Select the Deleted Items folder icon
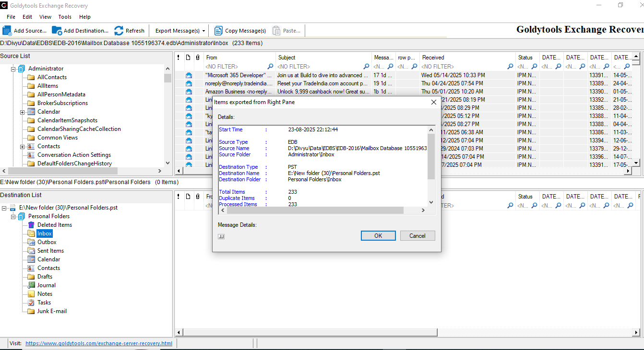Viewport: 644px width, 350px height. (x=31, y=225)
